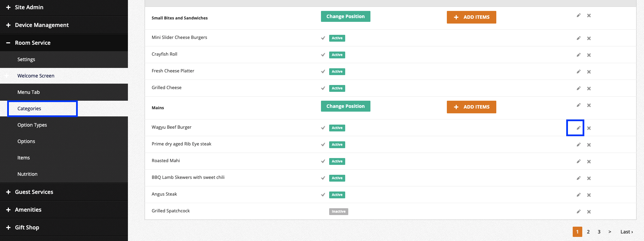This screenshot has height=241, width=644.
Task: Edit the Wagyu Beef Burger item
Action: pos(578,128)
